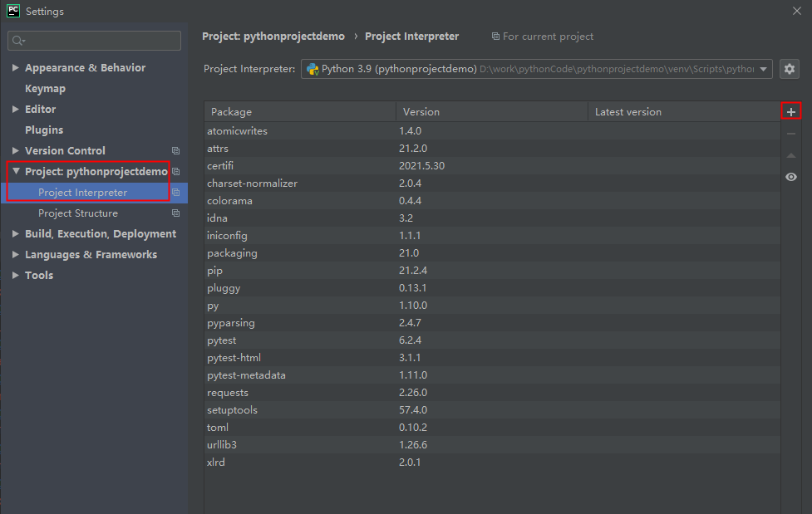
Task: Expand the Editor section arrow
Action: click(x=16, y=109)
